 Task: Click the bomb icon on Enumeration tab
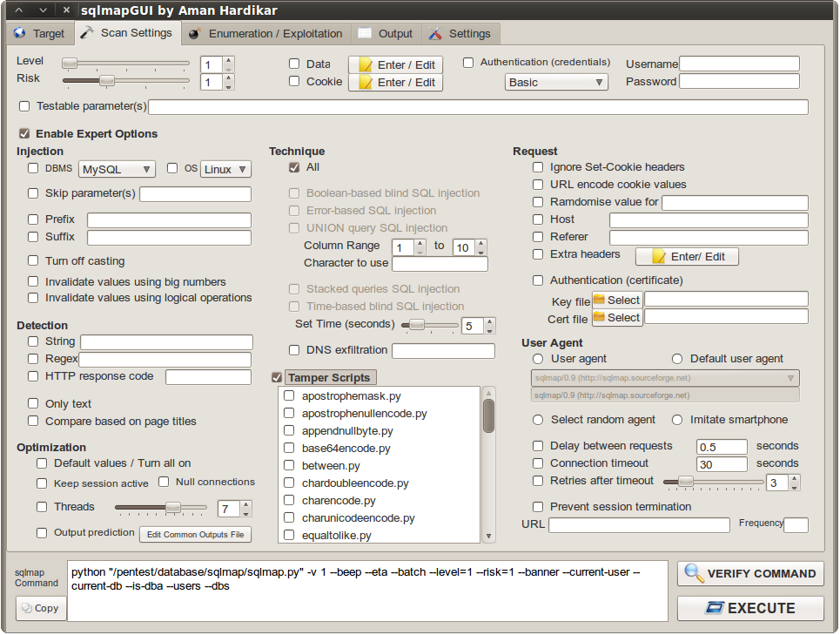point(194,33)
